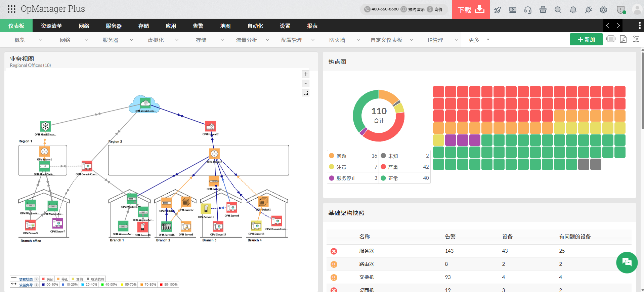The width and height of the screenshot is (644, 292).
Task: Zoom in the business view map
Action: tap(306, 74)
